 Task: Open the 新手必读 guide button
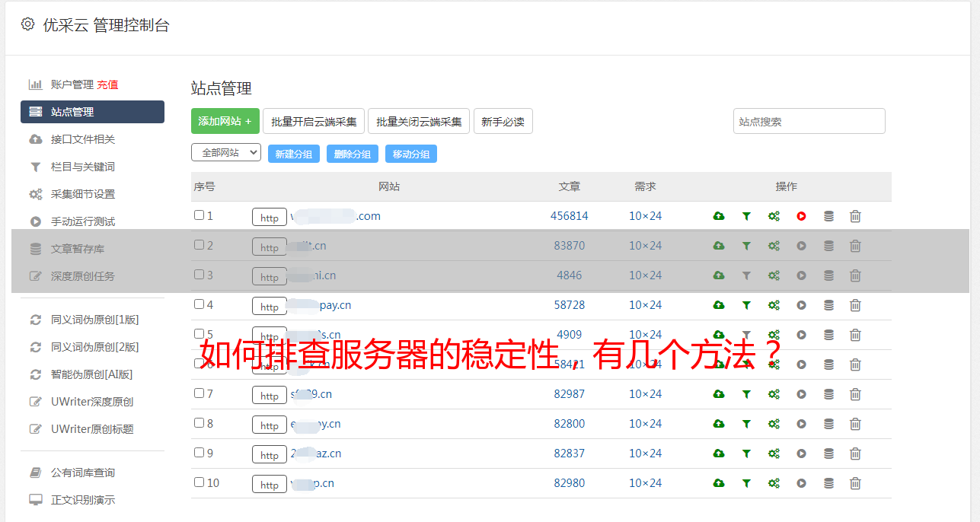[x=503, y=121]
